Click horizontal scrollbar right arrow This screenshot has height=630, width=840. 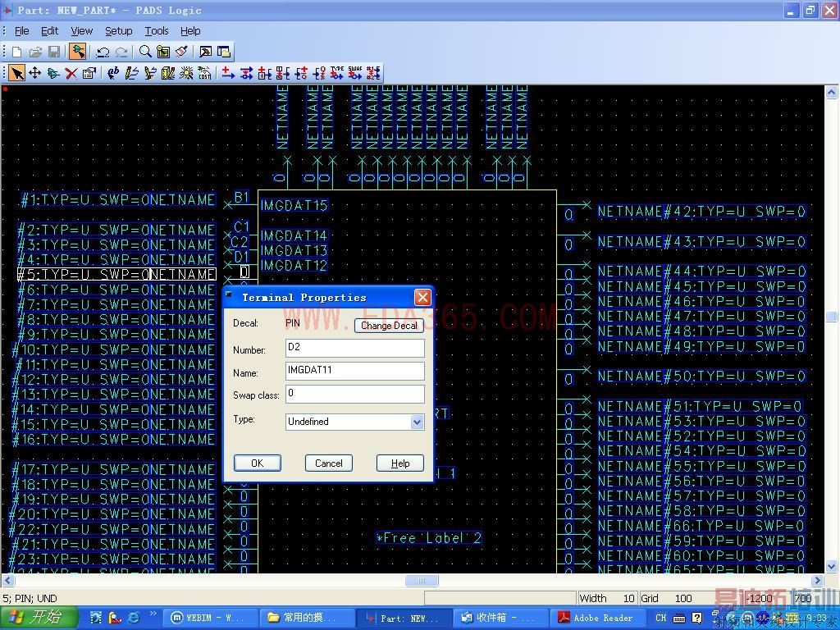[817, 580]
